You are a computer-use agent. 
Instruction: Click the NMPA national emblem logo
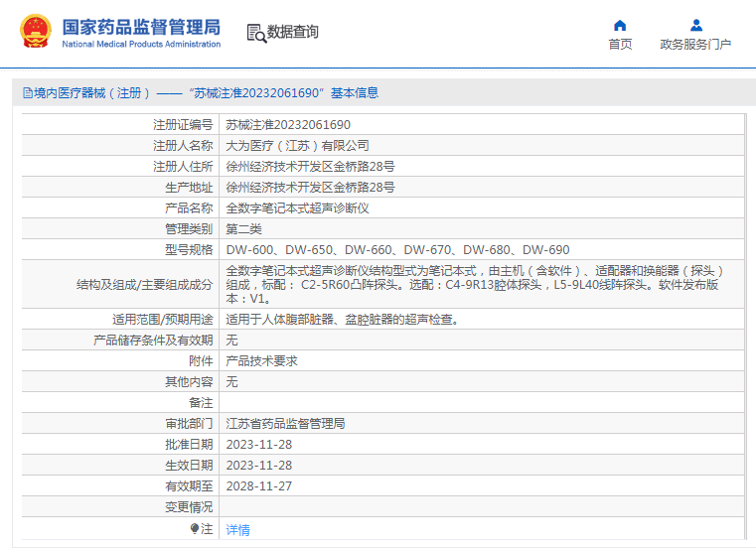pyautogui.click(x=34, y=32)
